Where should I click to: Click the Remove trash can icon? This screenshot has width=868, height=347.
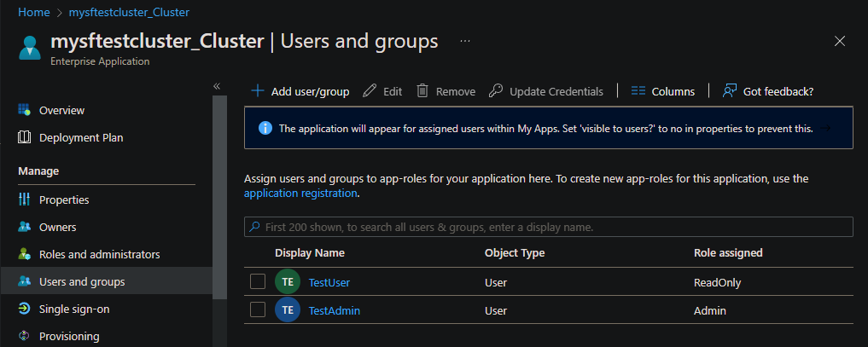coord(422,91)
